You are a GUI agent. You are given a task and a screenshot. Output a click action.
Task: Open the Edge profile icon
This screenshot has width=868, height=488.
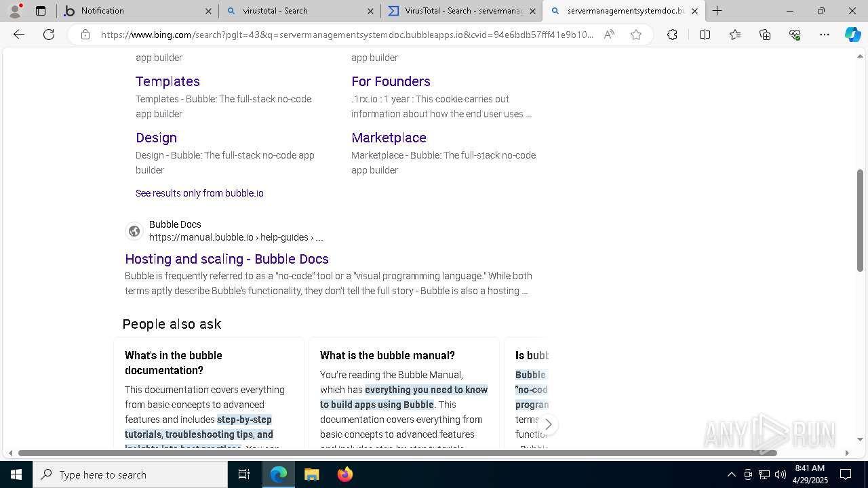(x=15, y=11)
